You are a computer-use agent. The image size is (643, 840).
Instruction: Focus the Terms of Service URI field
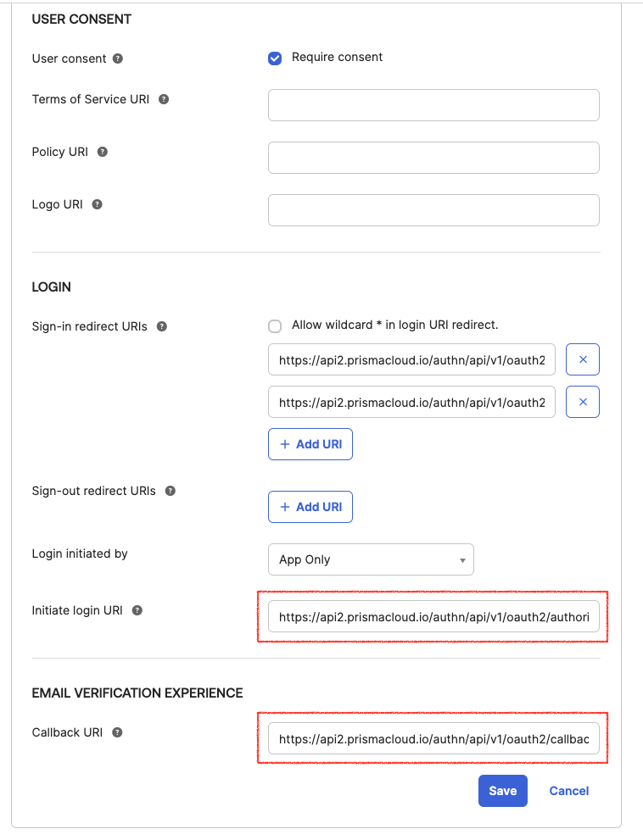433,105
